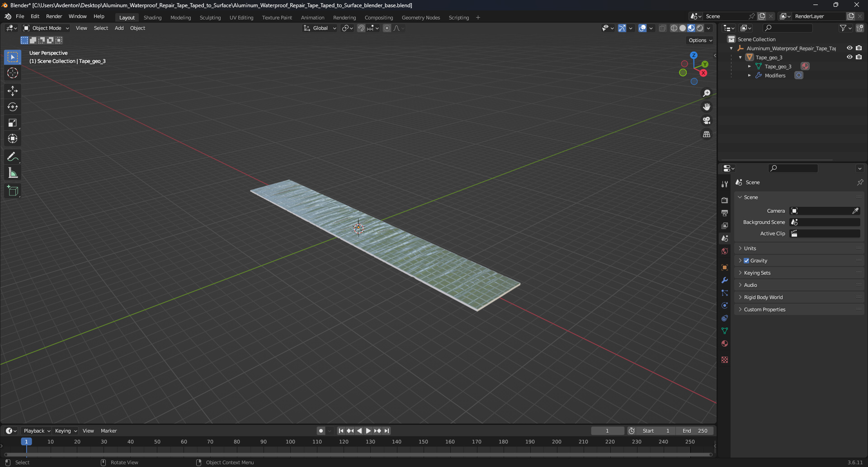Open Object properties tab
The height and width of the screenshot is (467, 868).
pos(725,267)
